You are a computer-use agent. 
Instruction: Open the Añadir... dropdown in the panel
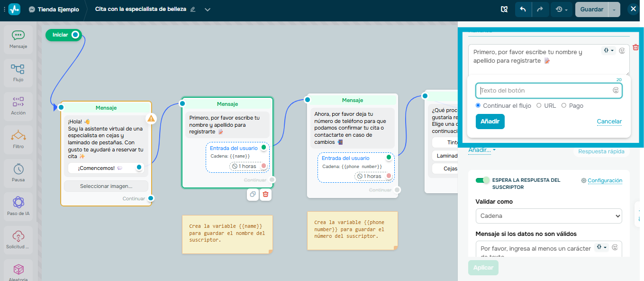(x=482, y=150)
